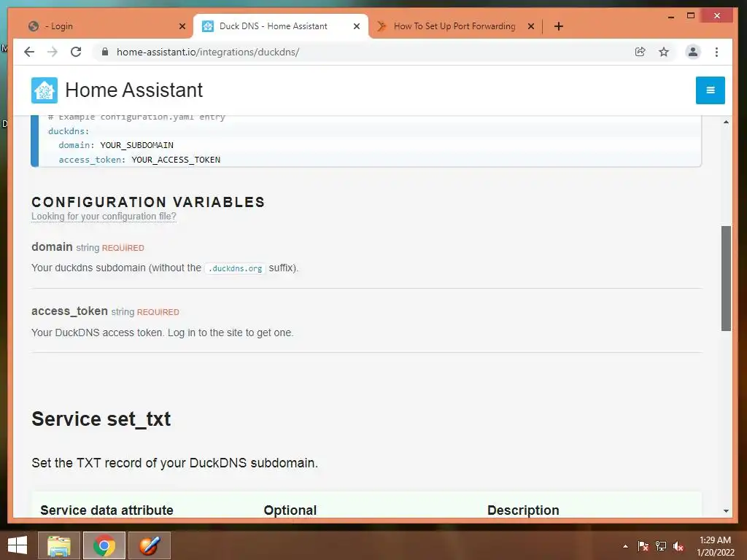Bookmark this page with star
747x560 pixels.
664,52
